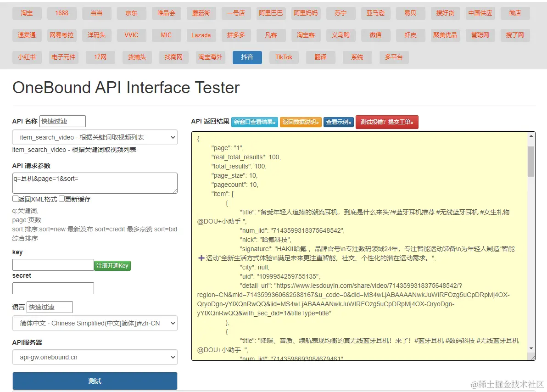
Task: Open the 1688 platform tab
Action: 62,13
